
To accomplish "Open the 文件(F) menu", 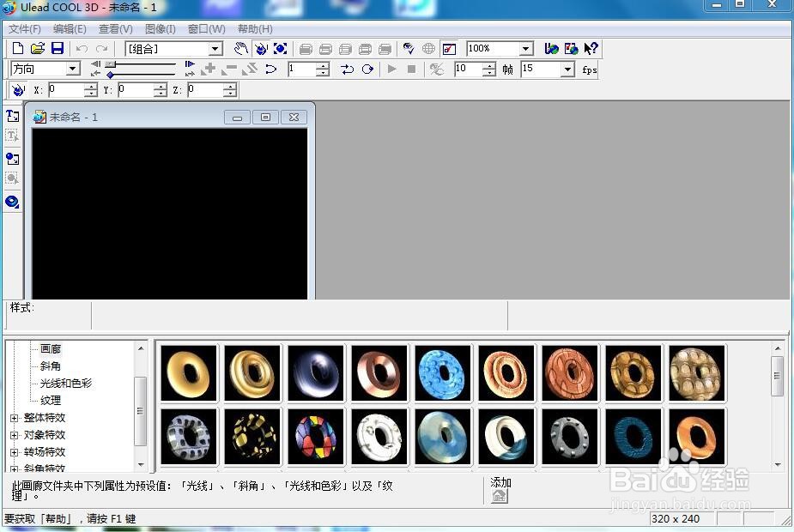I will pos(24,29).
